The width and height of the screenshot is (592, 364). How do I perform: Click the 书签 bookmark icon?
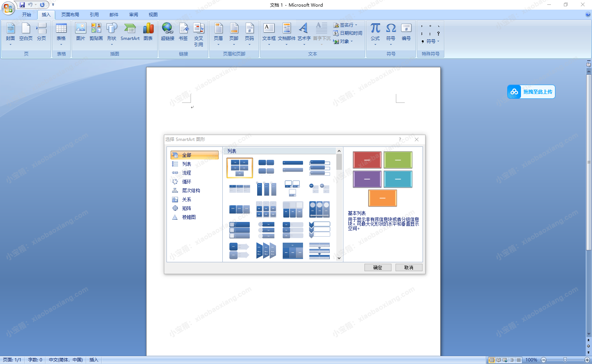coord(183,32)
